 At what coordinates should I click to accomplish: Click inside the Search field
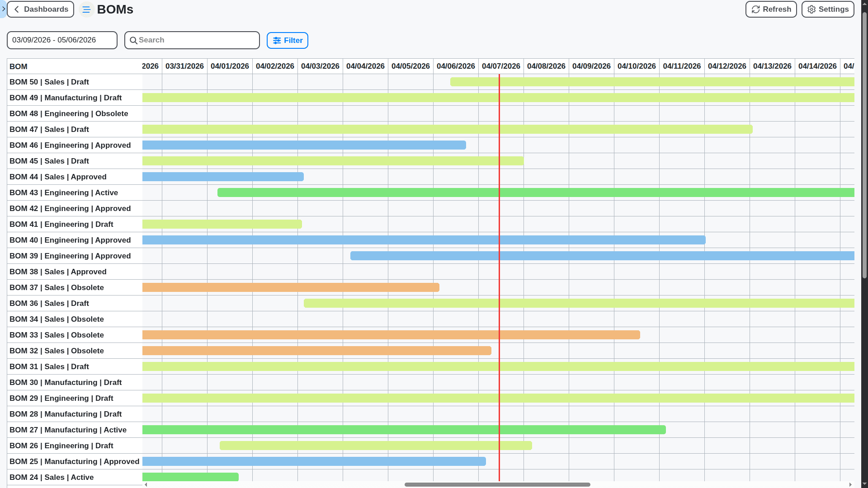pyautogui.click(x=192, y=40)
